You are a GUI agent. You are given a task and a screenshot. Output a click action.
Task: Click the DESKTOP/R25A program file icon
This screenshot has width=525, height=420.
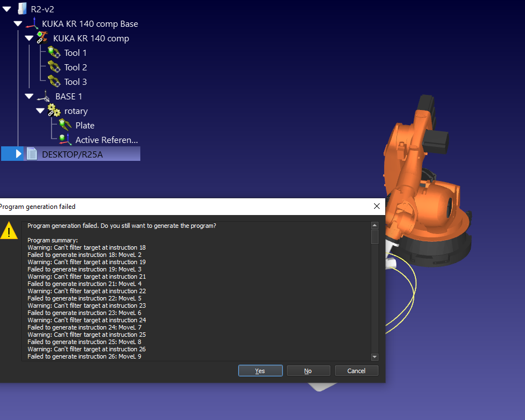pos(32,154)
